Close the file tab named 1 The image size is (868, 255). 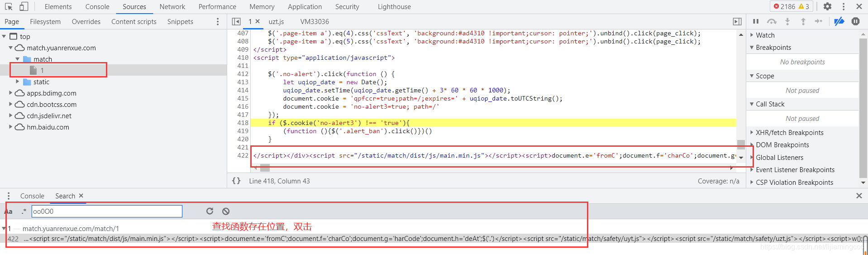[x=258, y=21]
